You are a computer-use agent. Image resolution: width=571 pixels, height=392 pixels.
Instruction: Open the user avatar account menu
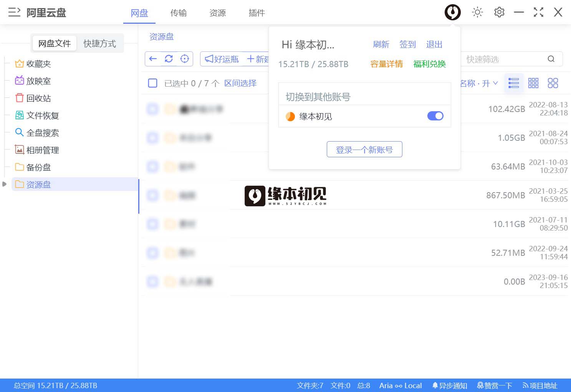coord(453,12)
